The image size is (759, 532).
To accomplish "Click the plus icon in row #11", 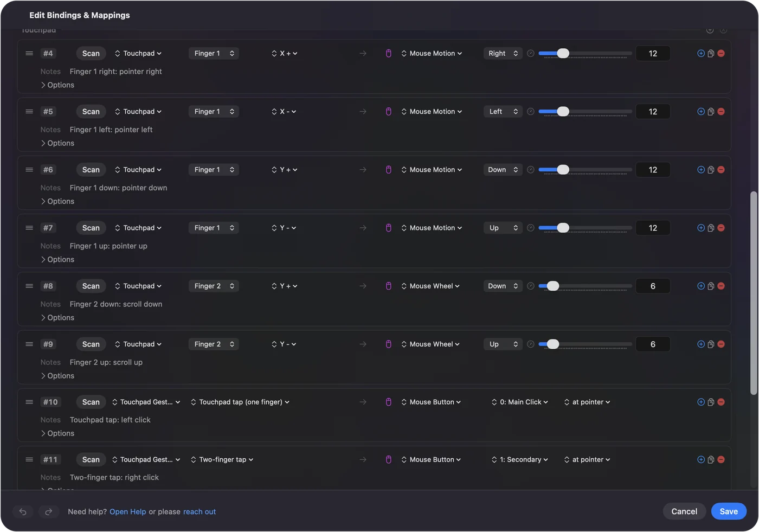I will [701, 459].
